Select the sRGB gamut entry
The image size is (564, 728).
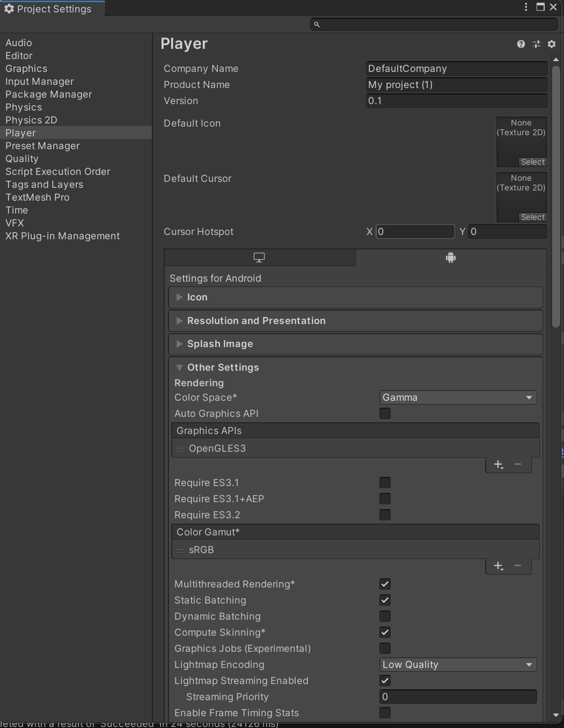(355, 550)
